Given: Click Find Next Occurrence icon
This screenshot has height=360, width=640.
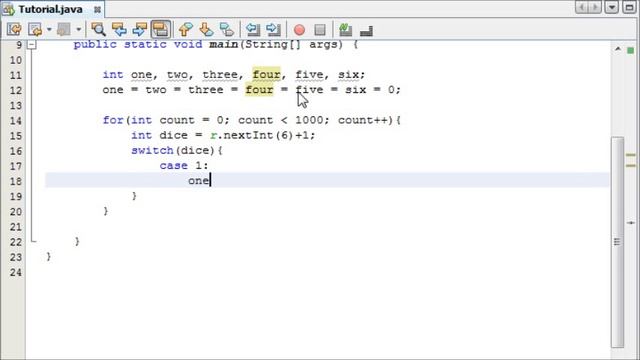Looking at the screenshot, I should pos(140,29).
